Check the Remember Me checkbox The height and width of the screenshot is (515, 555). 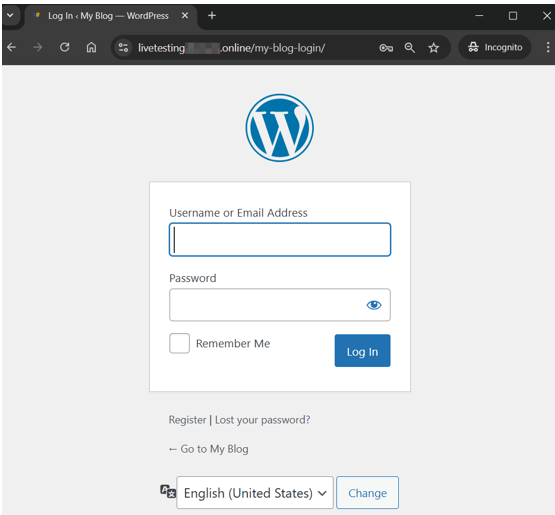pos(179,343)
